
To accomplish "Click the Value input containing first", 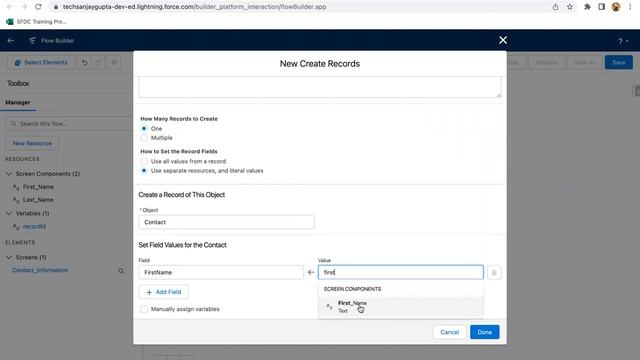I will pyautogui.click(x=401, y=272).
